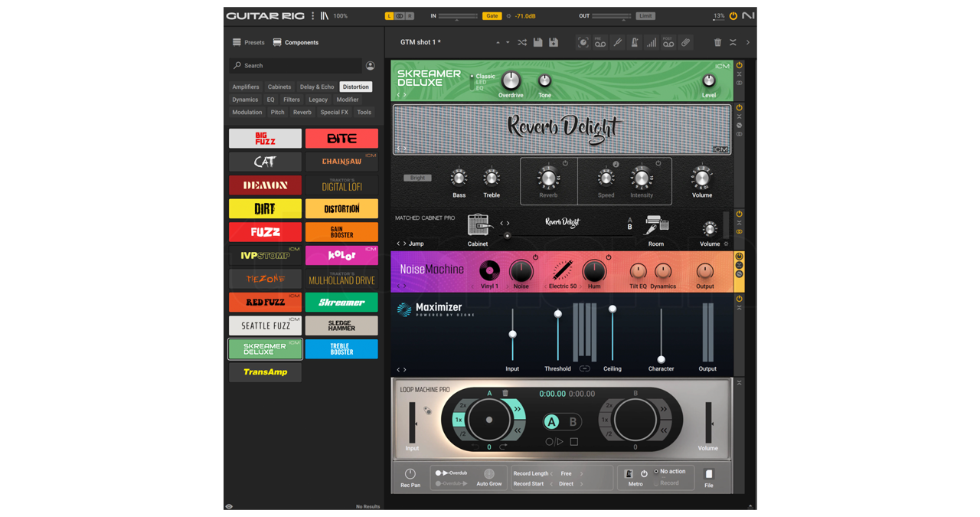The image size is (980, 517).
Task: Toggle Skreamer Deluxe module power
Action: [739, 65]
